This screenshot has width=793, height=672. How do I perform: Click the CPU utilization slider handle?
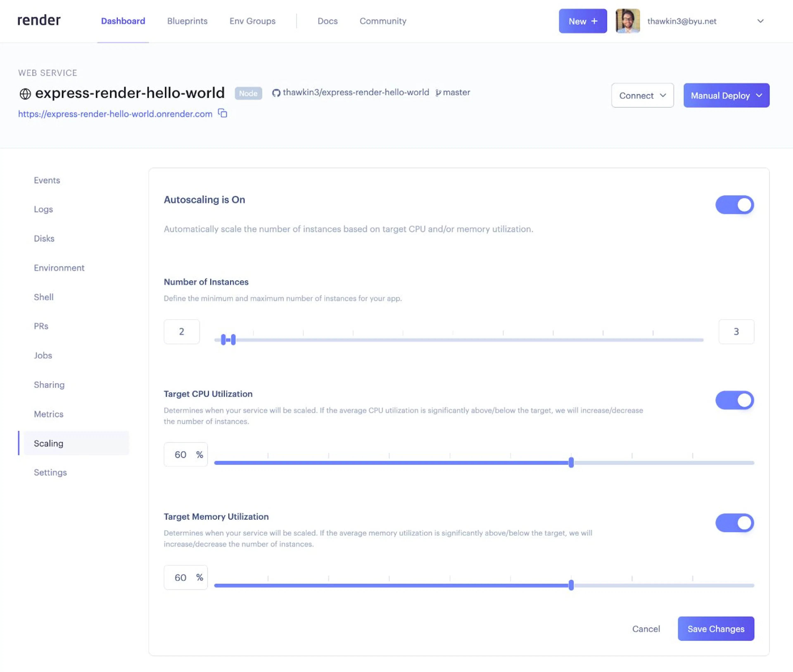click(571, 463)
